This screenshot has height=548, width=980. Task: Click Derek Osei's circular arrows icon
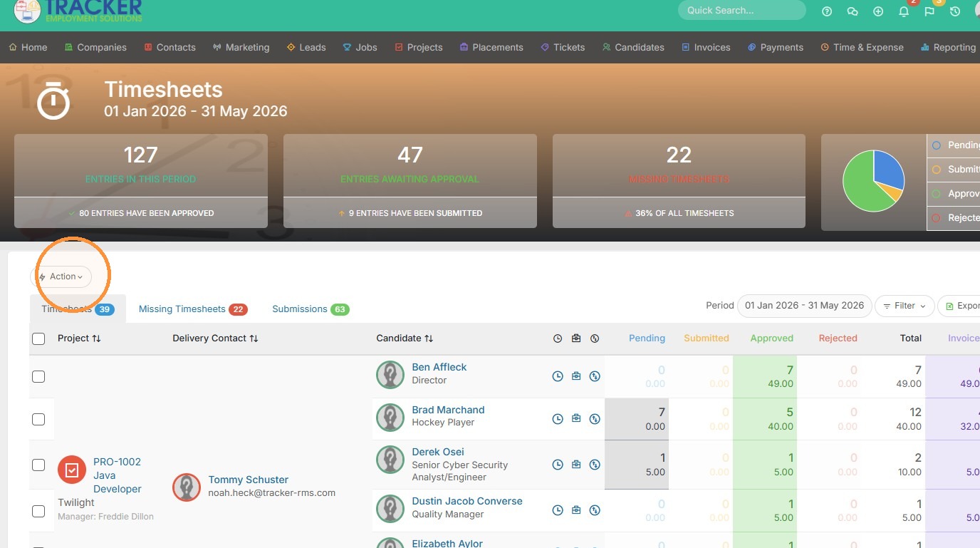[x=595, y=465]
